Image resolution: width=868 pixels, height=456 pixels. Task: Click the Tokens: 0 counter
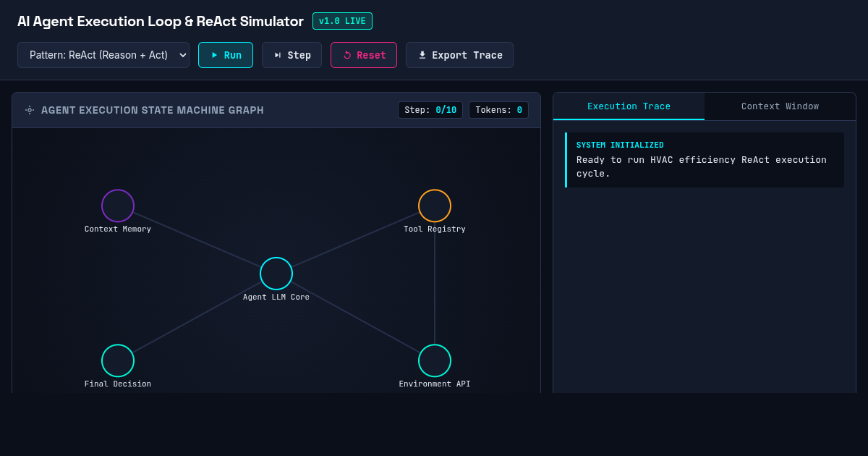(x=498, y=110)
